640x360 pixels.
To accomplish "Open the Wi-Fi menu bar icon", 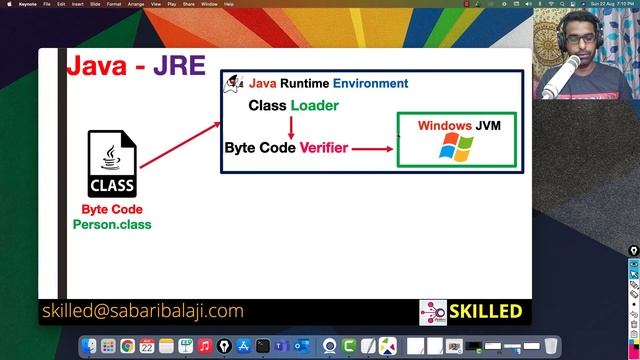I will 551,4.
